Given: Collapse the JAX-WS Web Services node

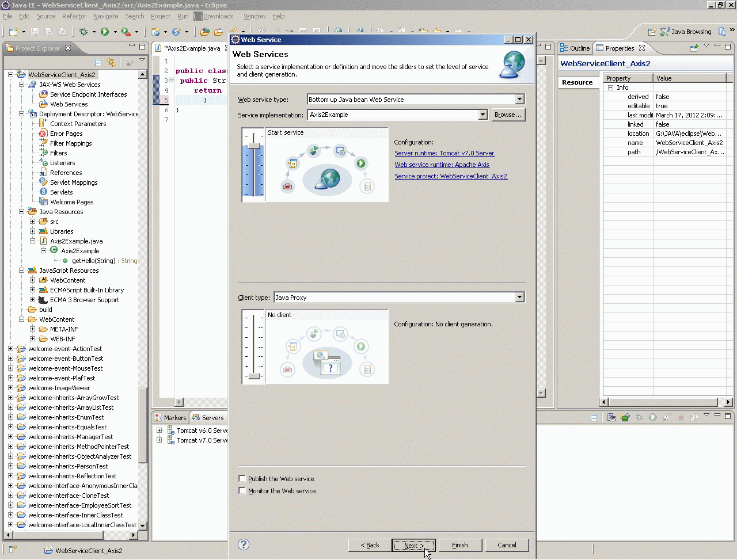Looking at the screenshot, I should 21,85.
